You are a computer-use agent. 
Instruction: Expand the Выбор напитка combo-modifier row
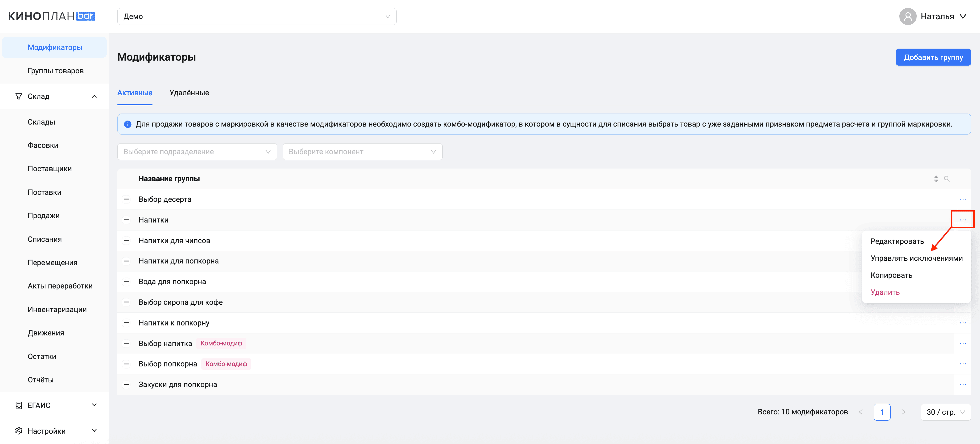pyautogui.click(x=126, y=343)
